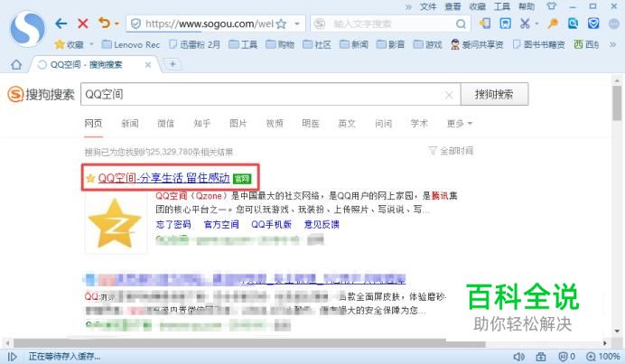Open the 游戏 bookmark folder
Image resolution: width=625 pixels, height=364 pixels.
pos(428,44)
